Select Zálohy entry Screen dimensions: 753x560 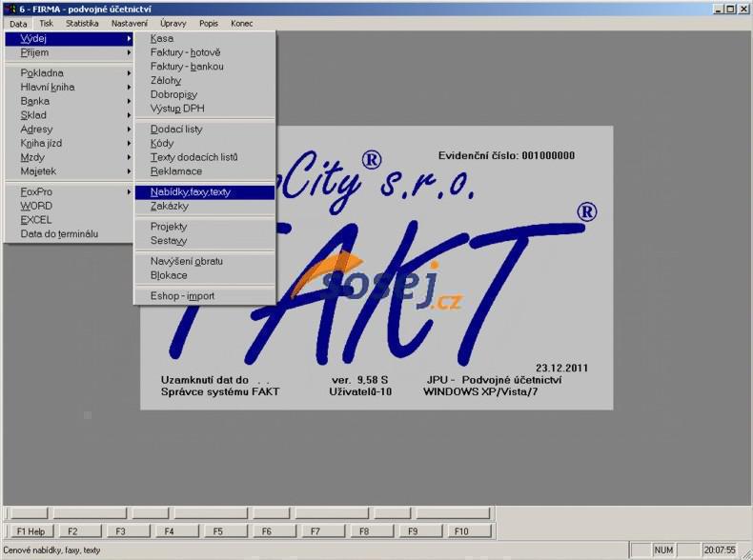(205, 80)
